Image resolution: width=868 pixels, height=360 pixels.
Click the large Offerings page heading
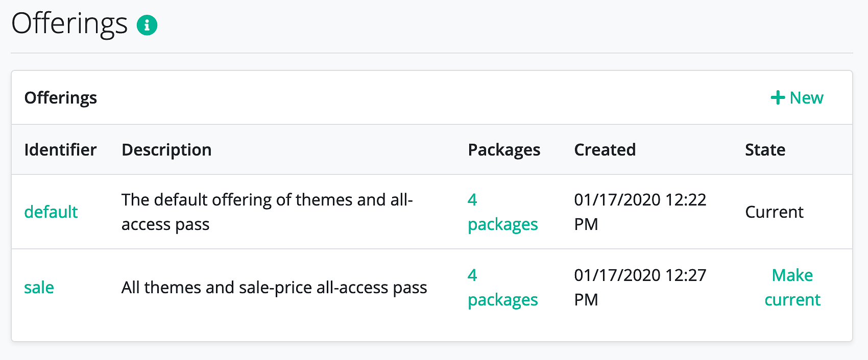point(69,24)
